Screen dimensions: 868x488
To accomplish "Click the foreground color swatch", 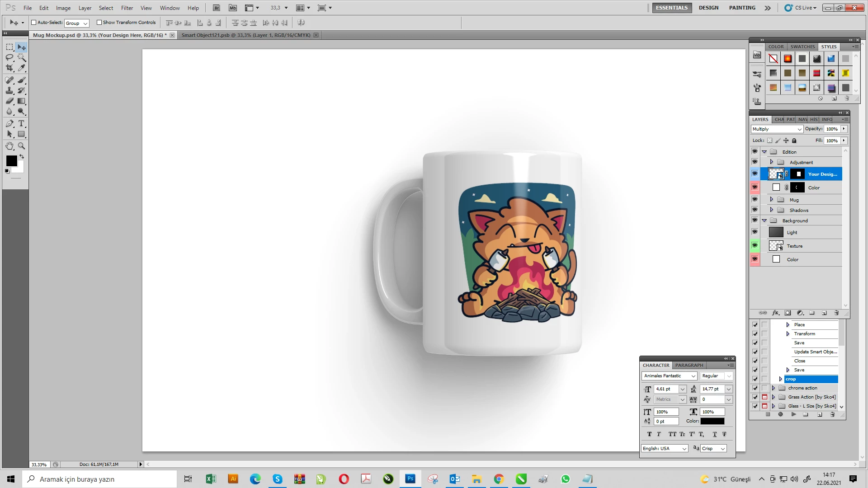I will point(11,160).
